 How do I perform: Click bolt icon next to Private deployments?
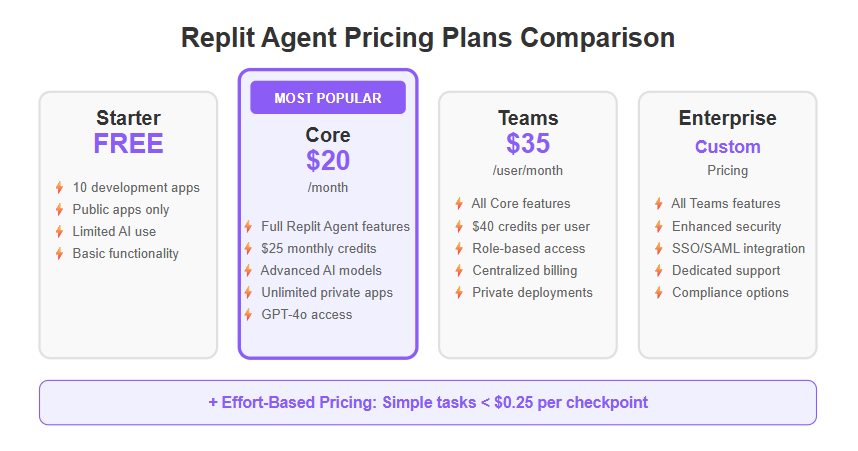(459, 293)
